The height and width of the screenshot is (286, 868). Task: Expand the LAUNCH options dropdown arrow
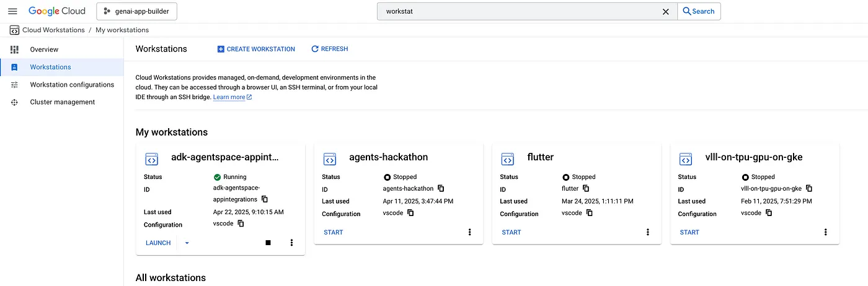(x=187, y=243)
